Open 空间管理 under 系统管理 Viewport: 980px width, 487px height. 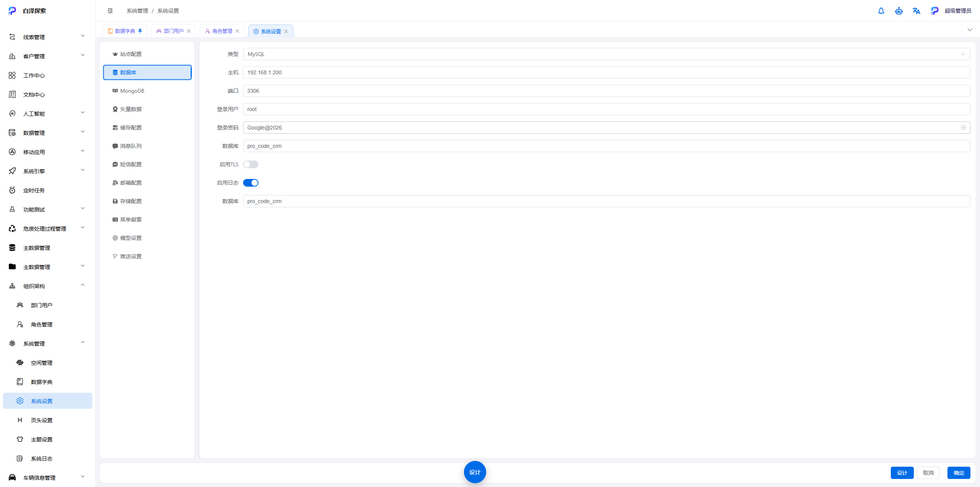pos(47,363)
